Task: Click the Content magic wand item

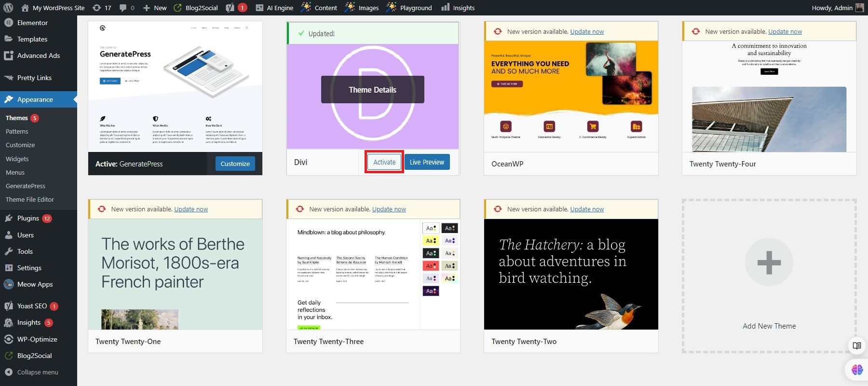Action: pyautogui.click(x=319, y=8)
